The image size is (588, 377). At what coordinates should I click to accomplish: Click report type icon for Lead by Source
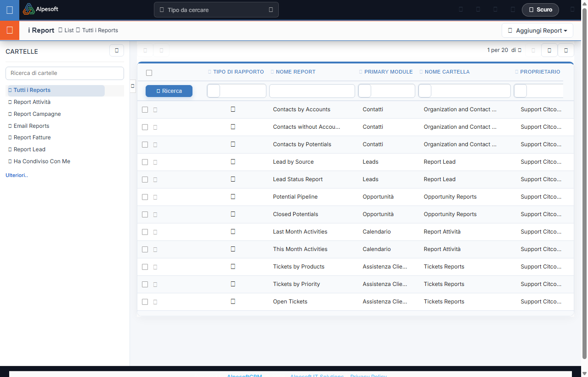233,161
